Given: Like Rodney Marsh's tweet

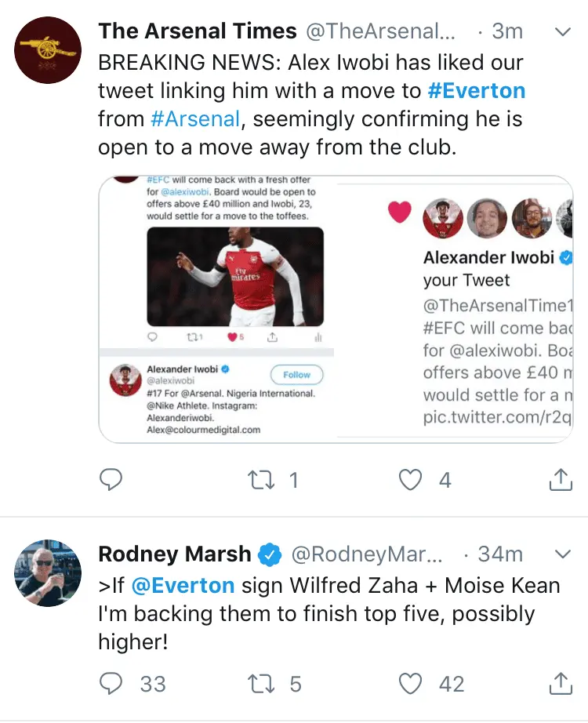Looking at the screenshot, I should [x=411, y=684].
